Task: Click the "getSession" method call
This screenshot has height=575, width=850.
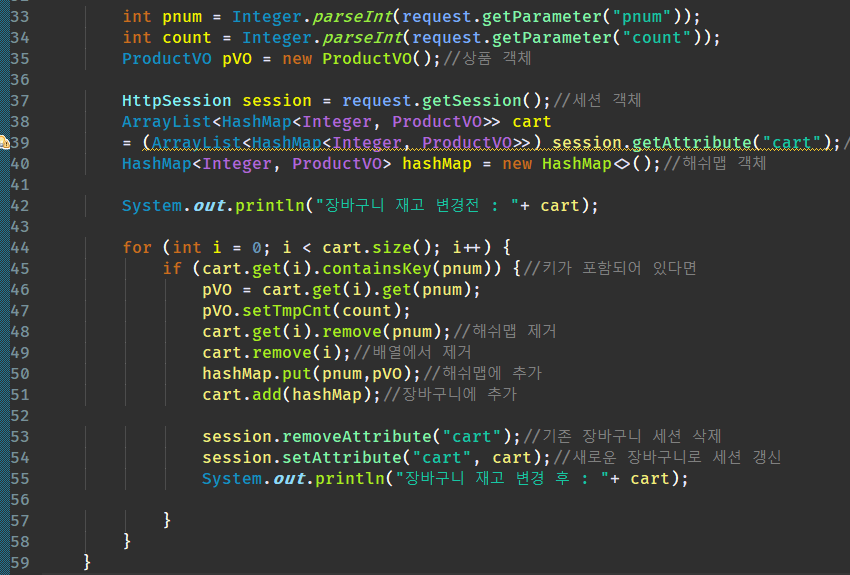Action: click(472, 101)
